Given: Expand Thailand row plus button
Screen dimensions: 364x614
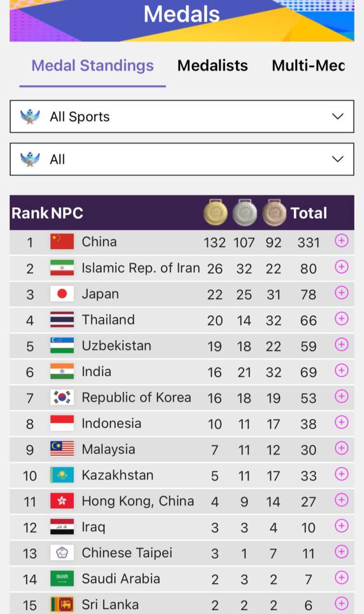Looking at the screenshot, I should [341, 319].
